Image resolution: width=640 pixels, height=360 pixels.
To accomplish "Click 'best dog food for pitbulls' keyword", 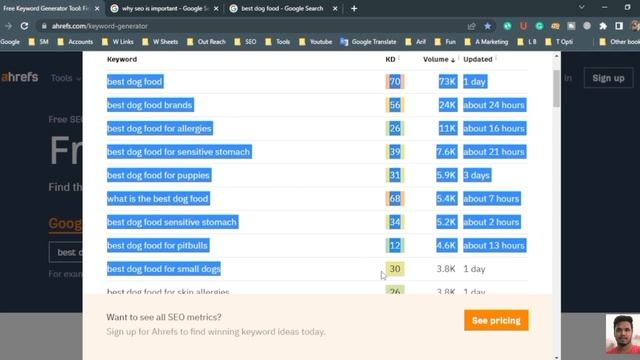I will click(x=158, y=246).
